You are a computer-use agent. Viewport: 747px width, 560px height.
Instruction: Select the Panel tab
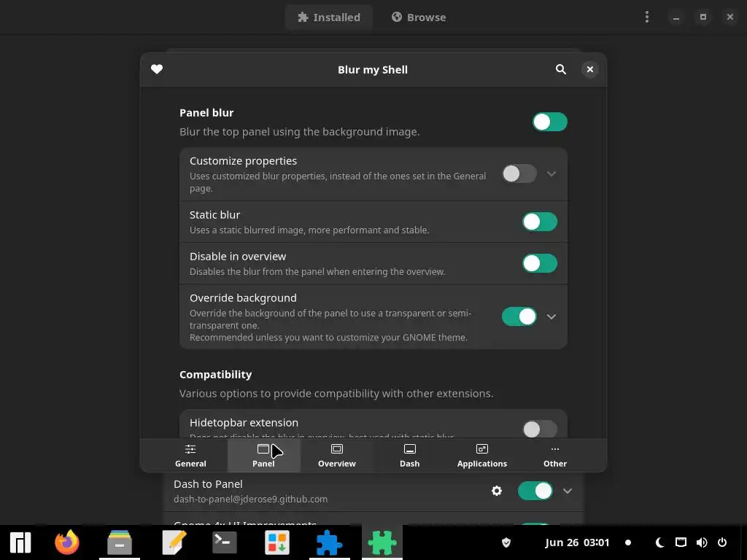(x=263, y=456)
